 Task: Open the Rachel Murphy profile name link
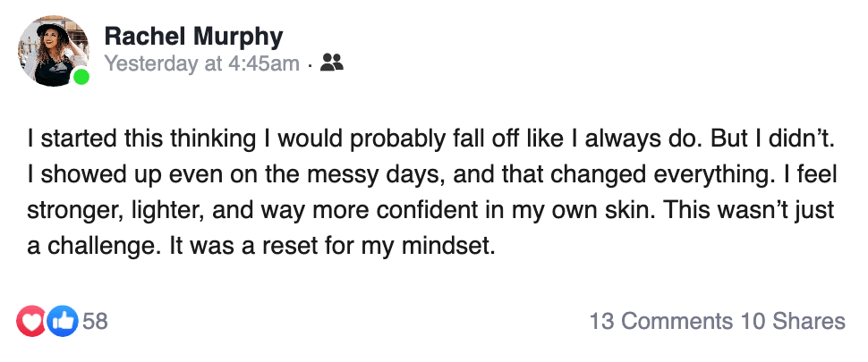pos(194,37)
